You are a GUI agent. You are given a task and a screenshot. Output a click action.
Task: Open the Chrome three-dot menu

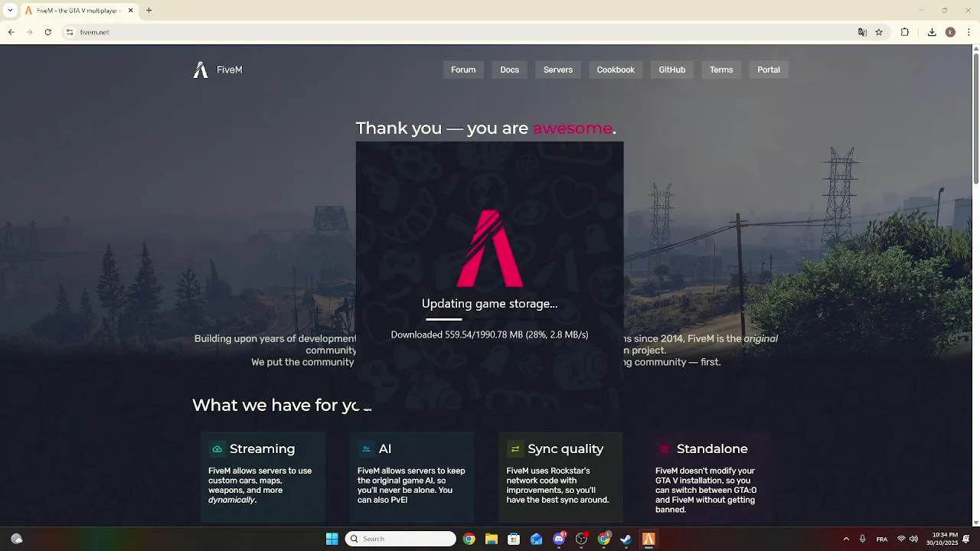click(x=969, y=32)
